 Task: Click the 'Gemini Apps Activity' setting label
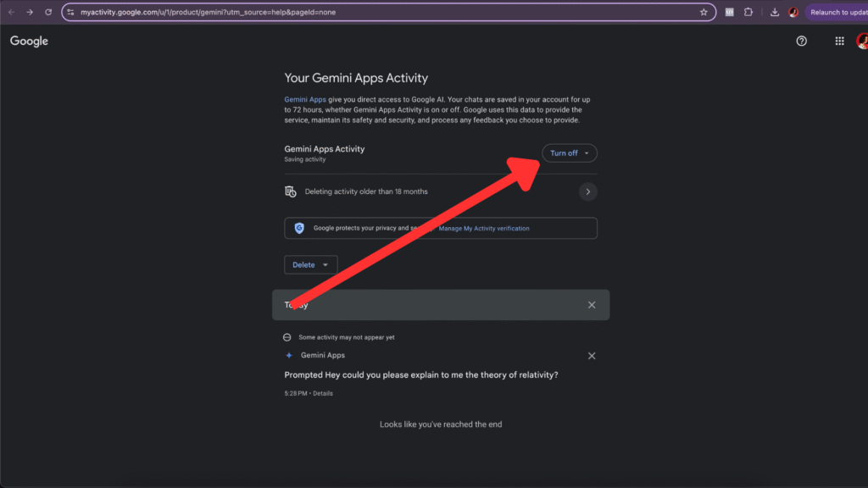pyautogui.click(x=325, y=149)
